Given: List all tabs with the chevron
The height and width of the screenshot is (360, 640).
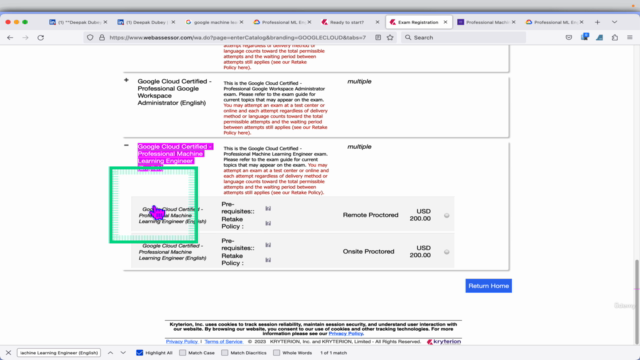Looking at the screenshot, I should [x=614, y=22].
